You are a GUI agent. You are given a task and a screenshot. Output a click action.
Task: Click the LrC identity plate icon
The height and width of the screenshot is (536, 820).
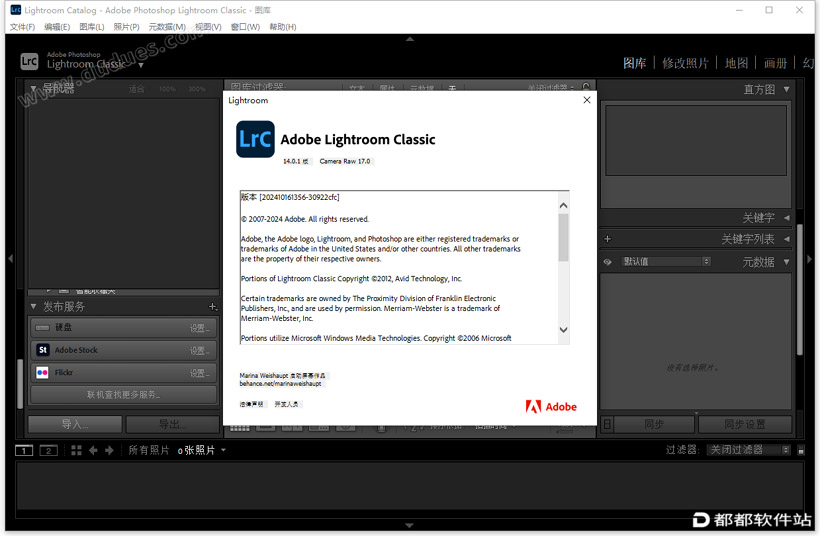tap(29, 62)
